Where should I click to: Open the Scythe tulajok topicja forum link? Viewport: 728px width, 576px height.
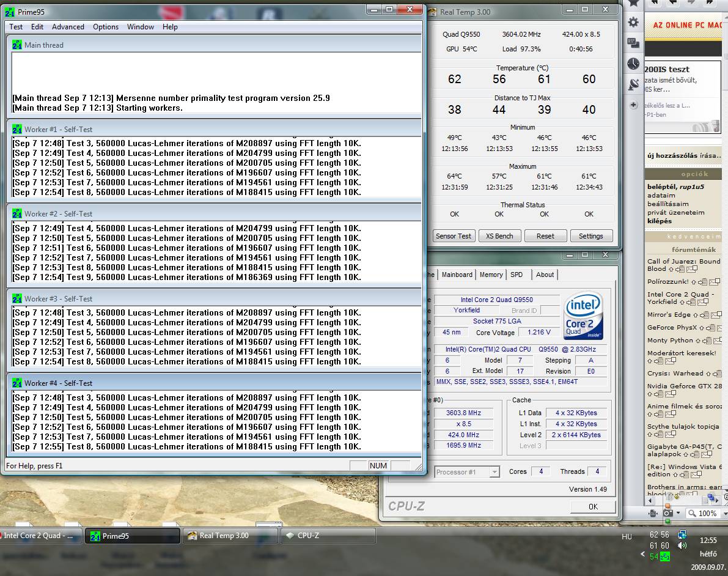click(x=683, y=426)
